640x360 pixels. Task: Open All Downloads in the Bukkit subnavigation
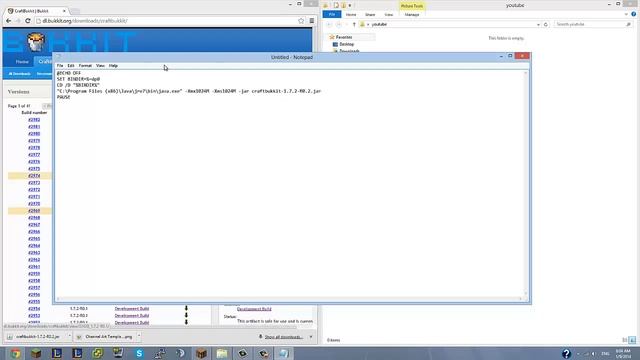tap(20, 74)
